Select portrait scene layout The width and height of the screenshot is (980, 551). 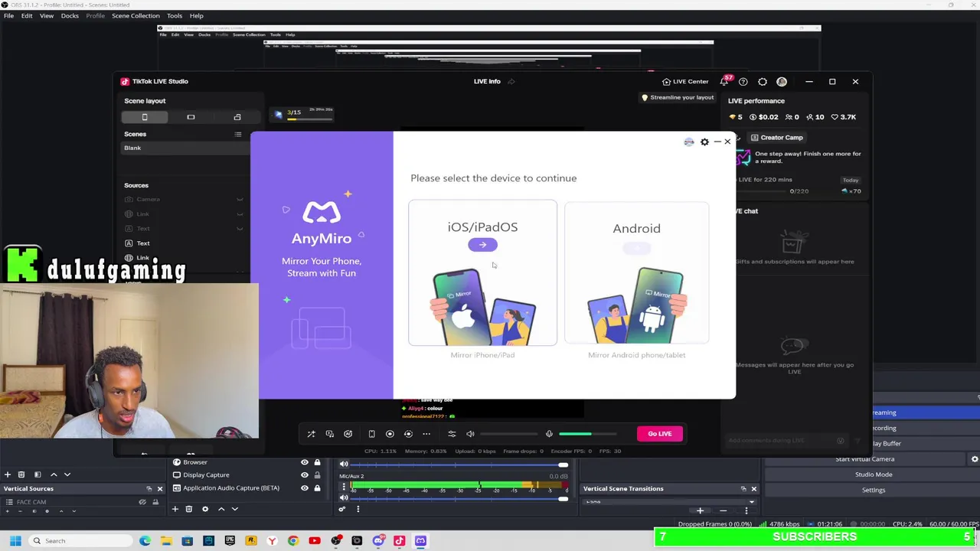[145, 117]
